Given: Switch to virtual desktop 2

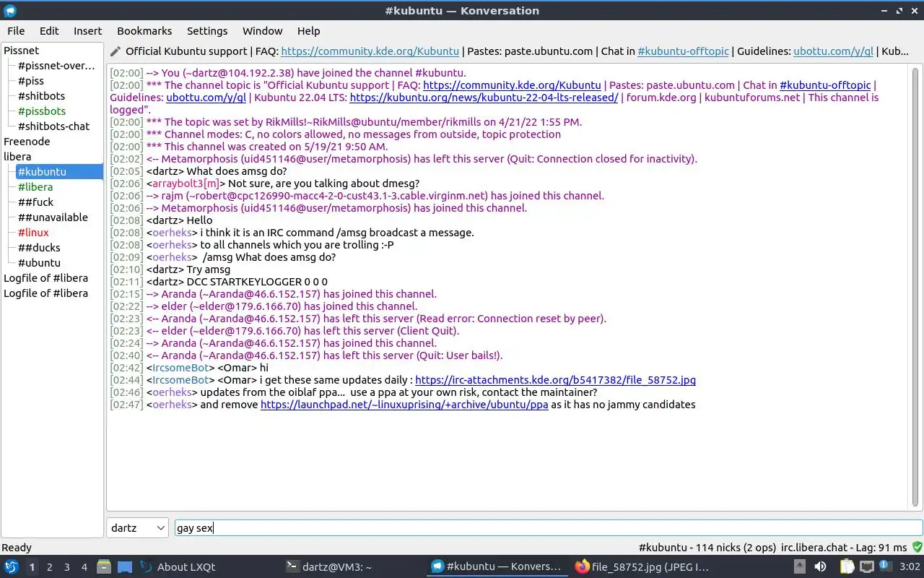Looking at the screenshot, I should [50, 567].
